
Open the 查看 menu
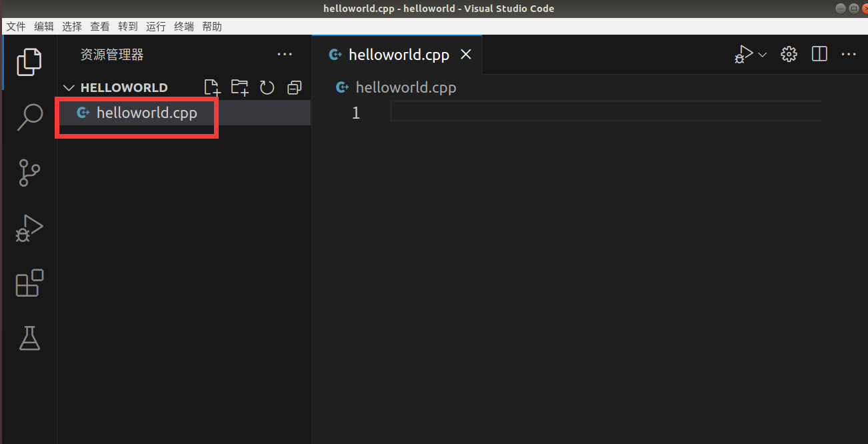click(x=100, y=27)
